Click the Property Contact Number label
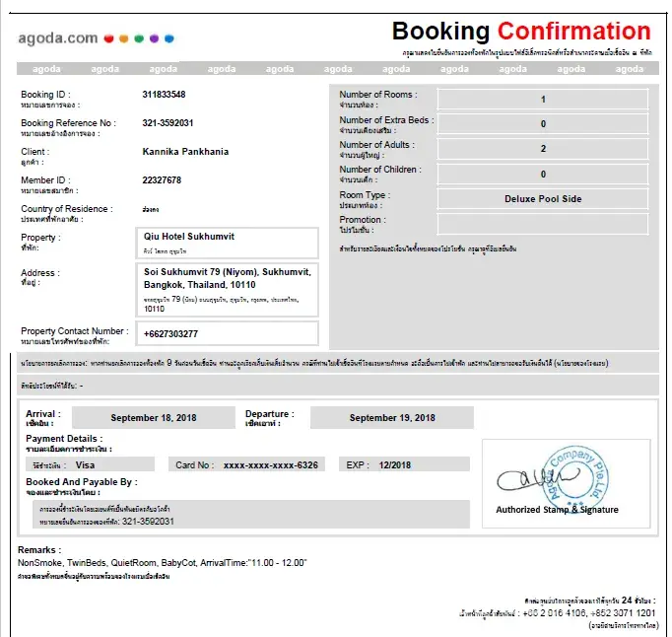 click(x=75, y=331)
